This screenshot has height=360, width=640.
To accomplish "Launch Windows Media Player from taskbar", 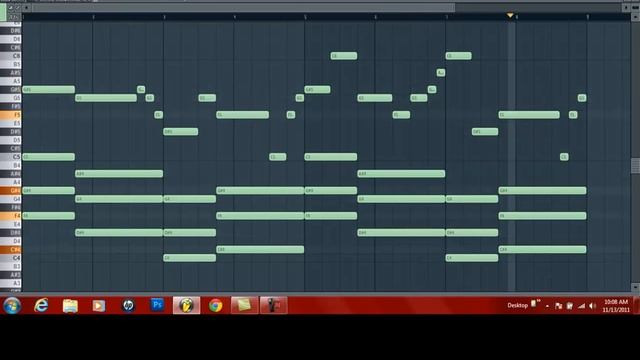I will [x=99, y=305].
